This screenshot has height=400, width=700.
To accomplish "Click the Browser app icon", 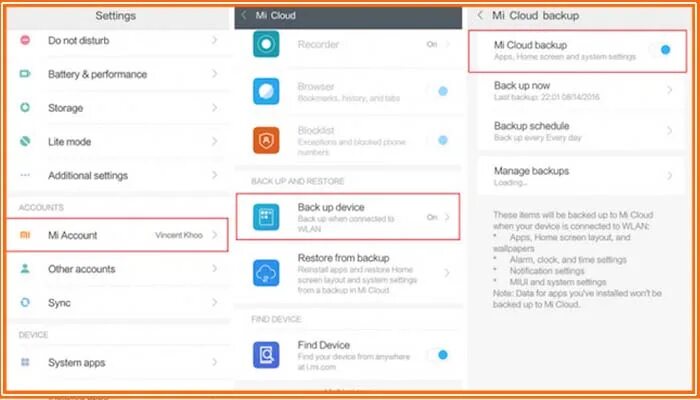I will (266, 91).
